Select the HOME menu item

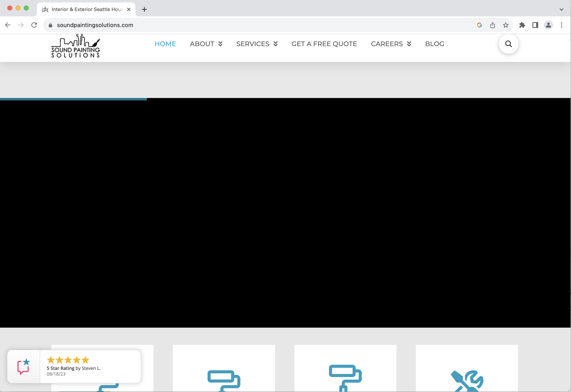[x=165, y=44]
